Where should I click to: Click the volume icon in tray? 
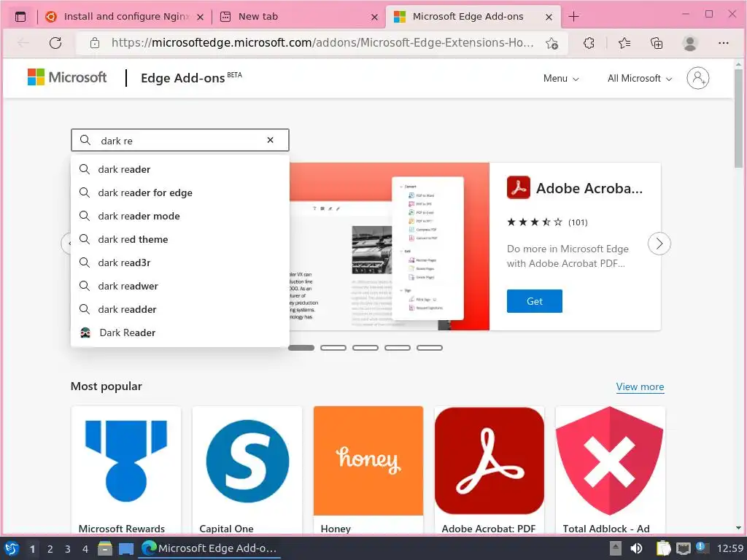[x=636, y=548]
